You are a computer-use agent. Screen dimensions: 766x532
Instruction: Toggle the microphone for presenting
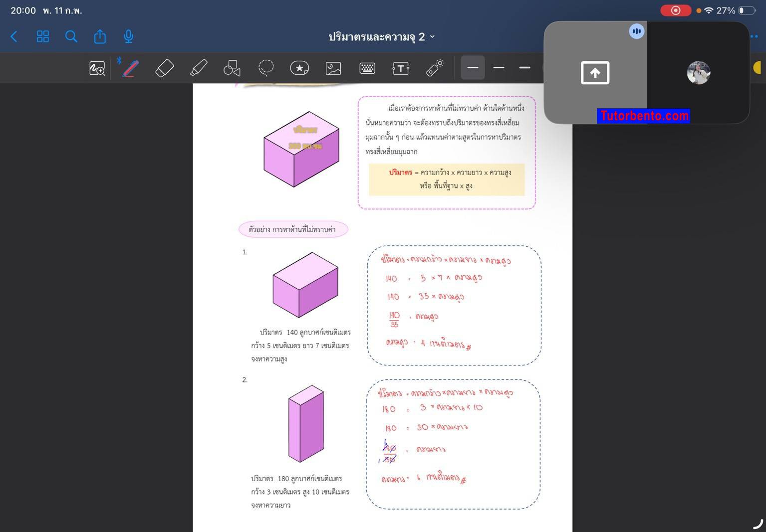128,36
